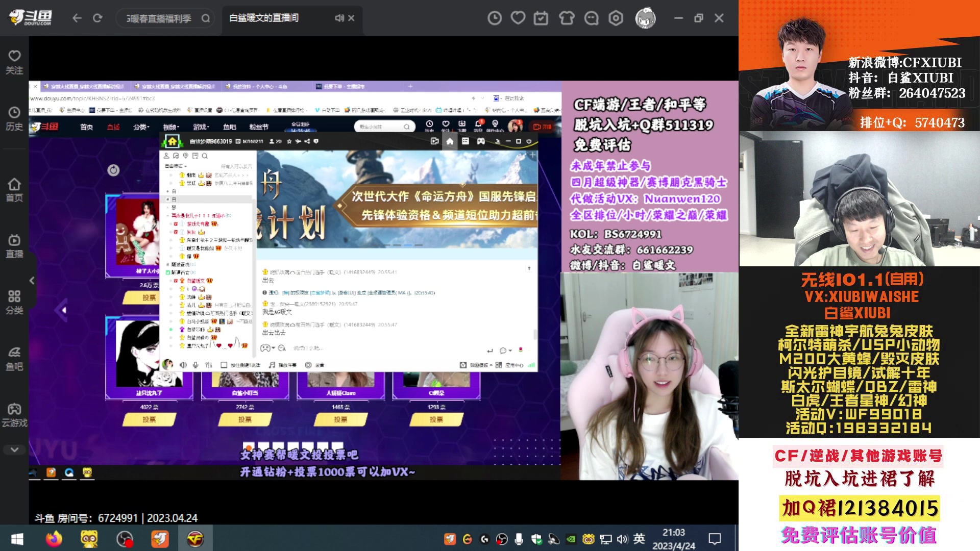Select 鱼吧 in streamed page navigation
Screen dimensions: 980x551
[x=230, y=127]
